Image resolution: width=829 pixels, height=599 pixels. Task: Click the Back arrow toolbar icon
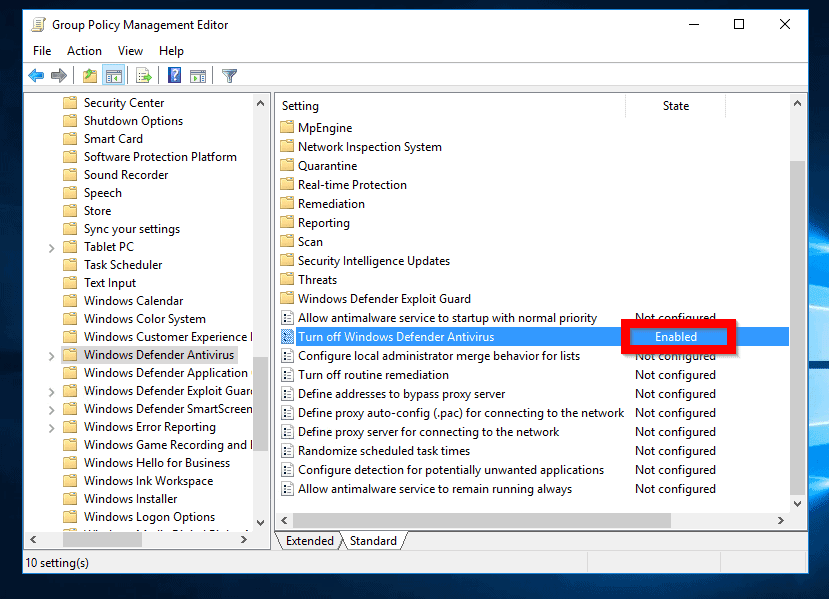(36, 76)
